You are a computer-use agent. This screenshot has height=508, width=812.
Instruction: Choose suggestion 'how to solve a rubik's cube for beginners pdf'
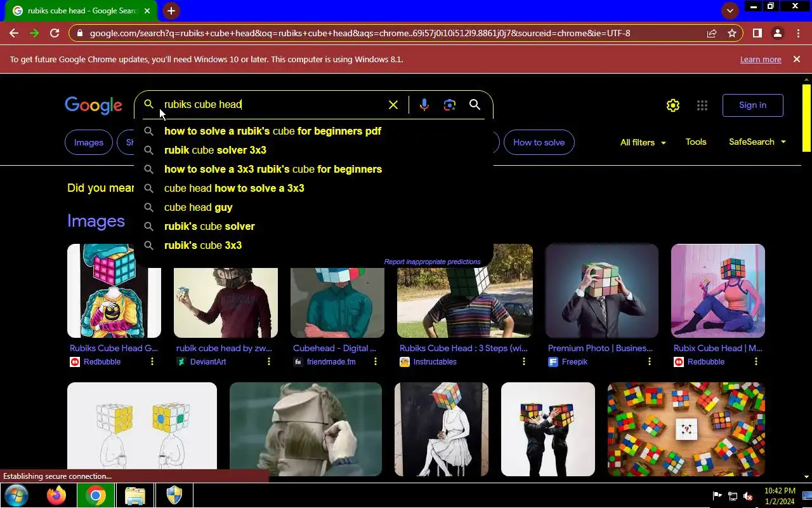click(x=313, y=131)
